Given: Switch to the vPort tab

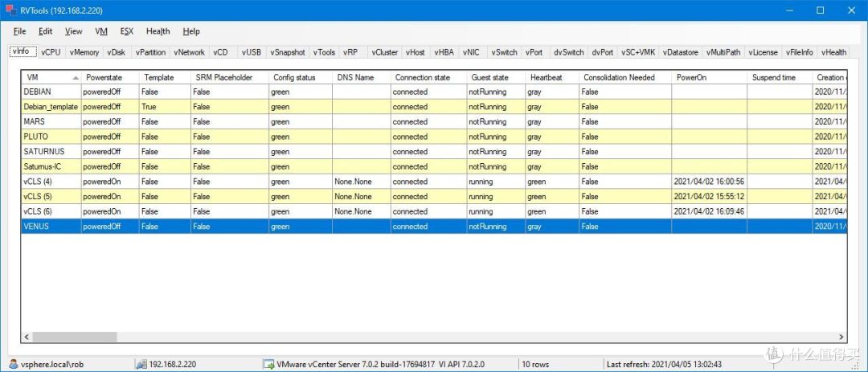Looking at the screenshot, I should point(534,52).
